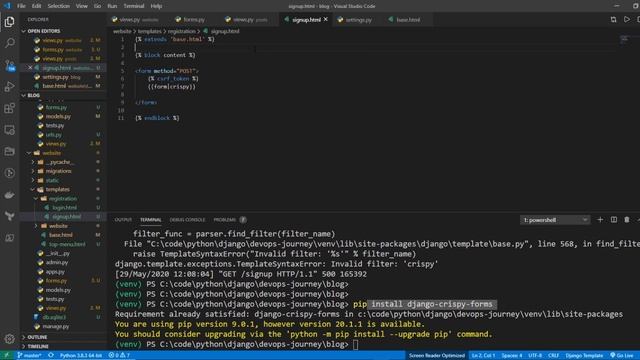
Task: Click Ln 2, Col 1 cursor position indicator
Action: click(483, 355)
